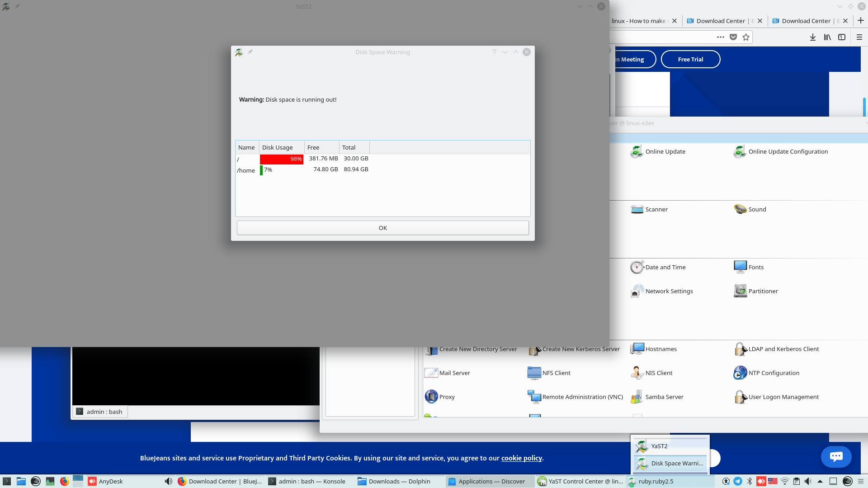868x488 pixels.
Task: Open Network Settings module
Action: (x=669, y=291)
